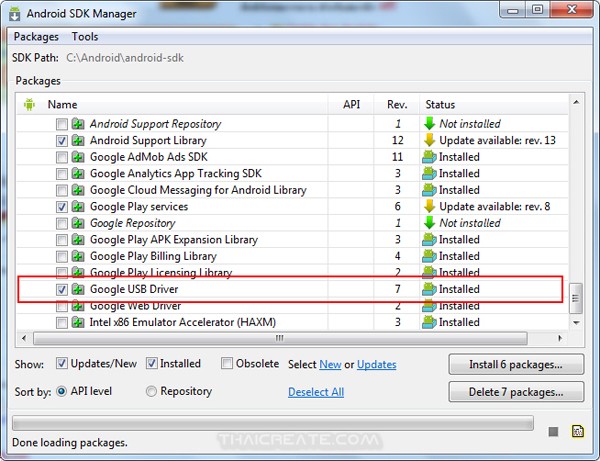Click the 'Update available: rev. 13' status text
600x461 pixels.
(x=497, y=140)
